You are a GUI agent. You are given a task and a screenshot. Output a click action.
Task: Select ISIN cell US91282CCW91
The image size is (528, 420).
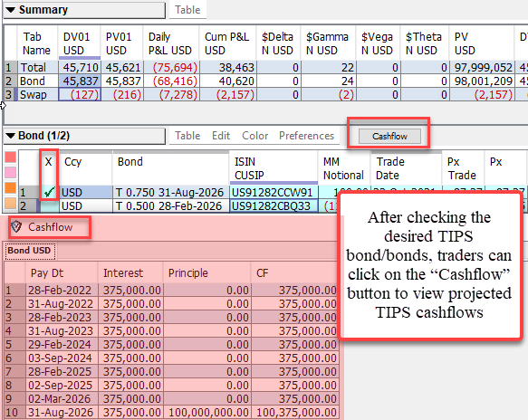coord(274,193)
